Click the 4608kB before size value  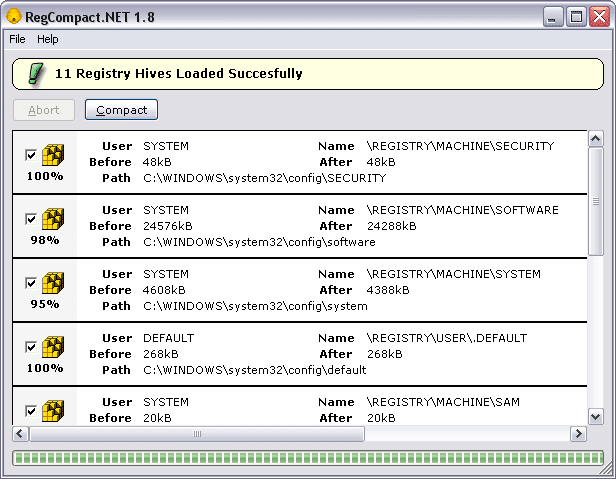(x=164, y=290)
